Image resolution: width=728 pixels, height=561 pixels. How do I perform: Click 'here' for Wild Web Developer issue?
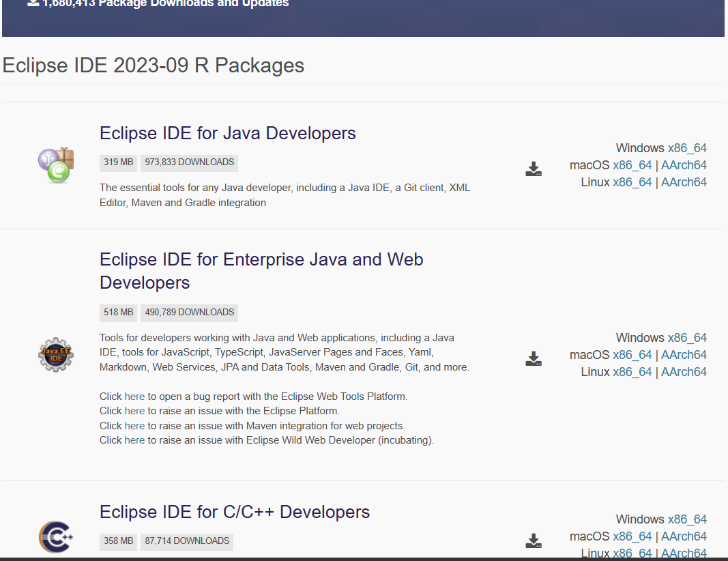134,440
